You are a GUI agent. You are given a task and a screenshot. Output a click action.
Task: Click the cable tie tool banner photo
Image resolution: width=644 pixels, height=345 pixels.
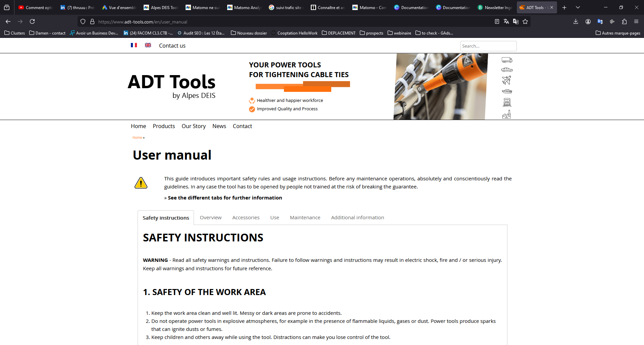tap(441, 87)
